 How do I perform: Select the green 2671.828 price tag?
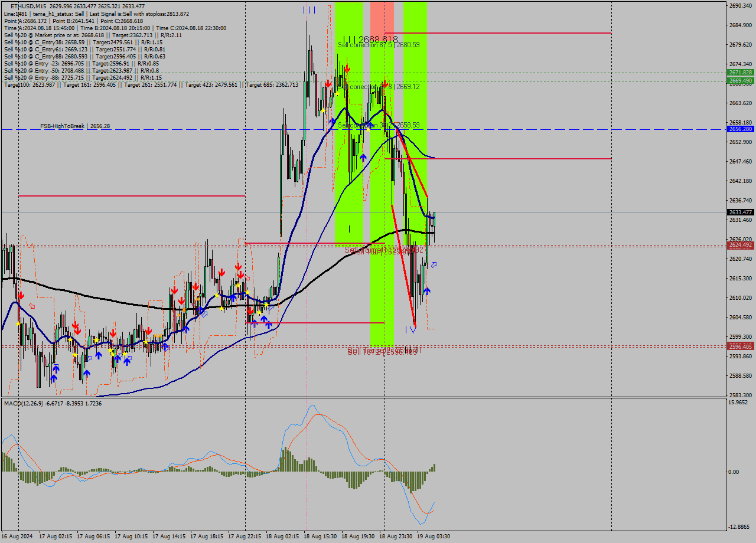(740, 72)
